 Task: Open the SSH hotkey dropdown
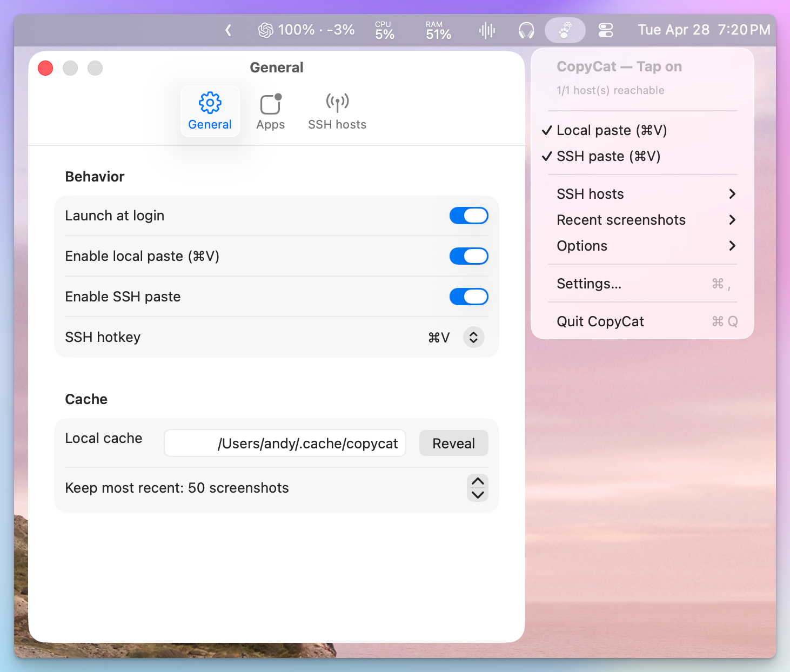473,337
